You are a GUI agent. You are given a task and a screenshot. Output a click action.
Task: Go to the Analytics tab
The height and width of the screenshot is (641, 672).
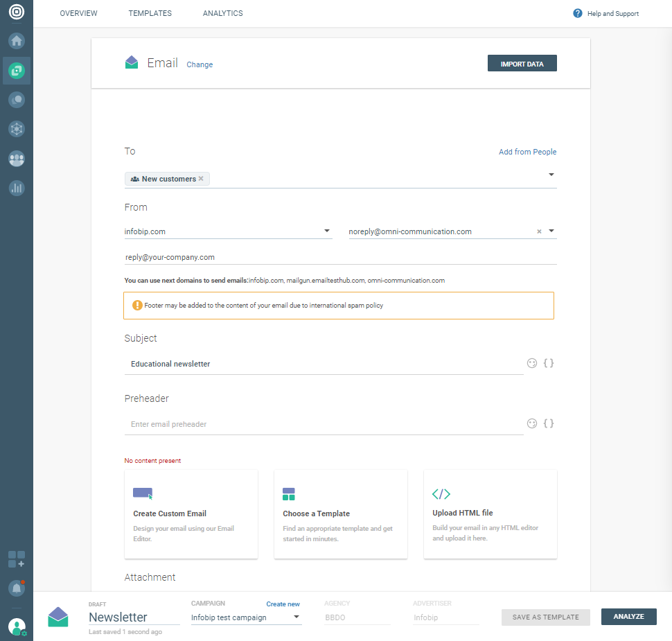point(222,13)
